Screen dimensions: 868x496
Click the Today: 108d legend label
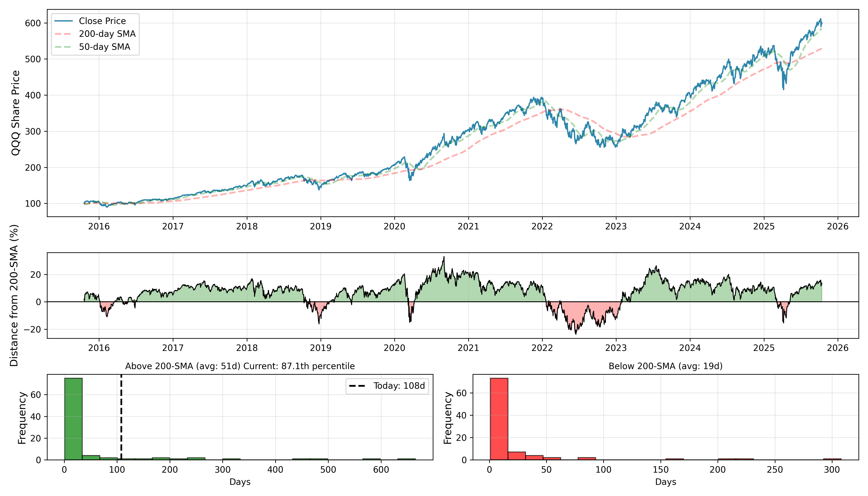[399, 386]
